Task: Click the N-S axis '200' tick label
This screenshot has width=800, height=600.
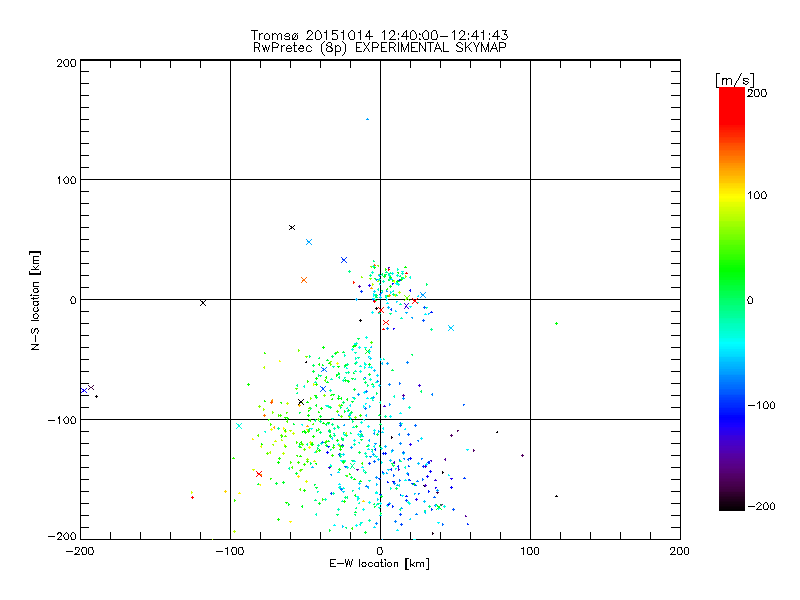Action: 66,63
